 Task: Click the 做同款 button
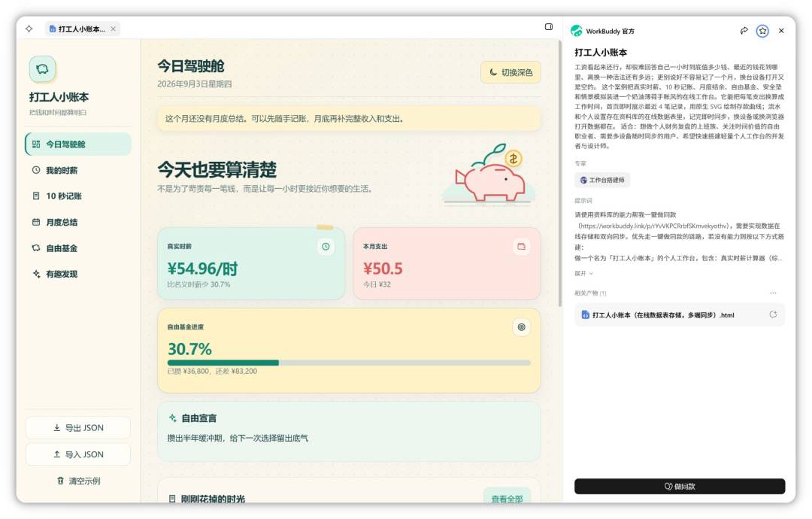(x=680, y=487)
